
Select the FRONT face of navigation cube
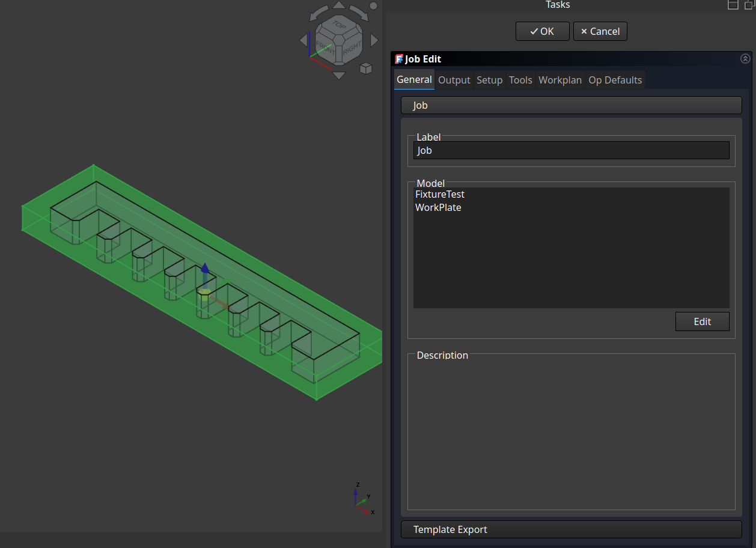click(326, 47)
